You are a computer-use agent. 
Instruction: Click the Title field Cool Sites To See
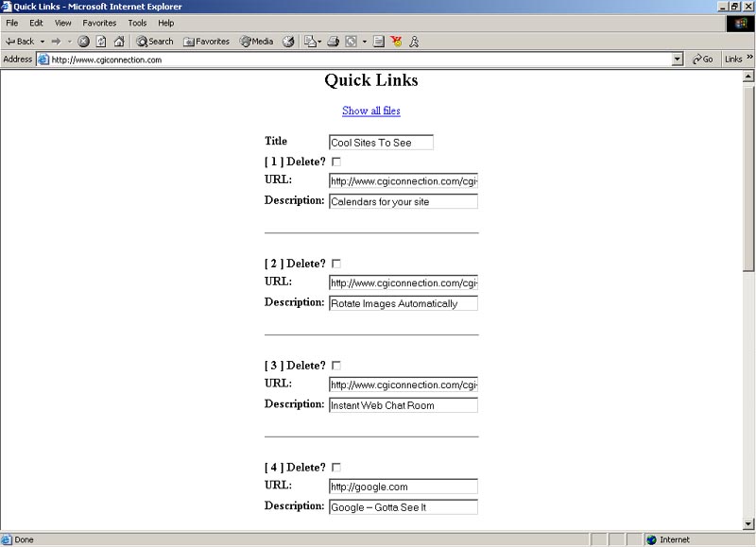tap(381, 143)
